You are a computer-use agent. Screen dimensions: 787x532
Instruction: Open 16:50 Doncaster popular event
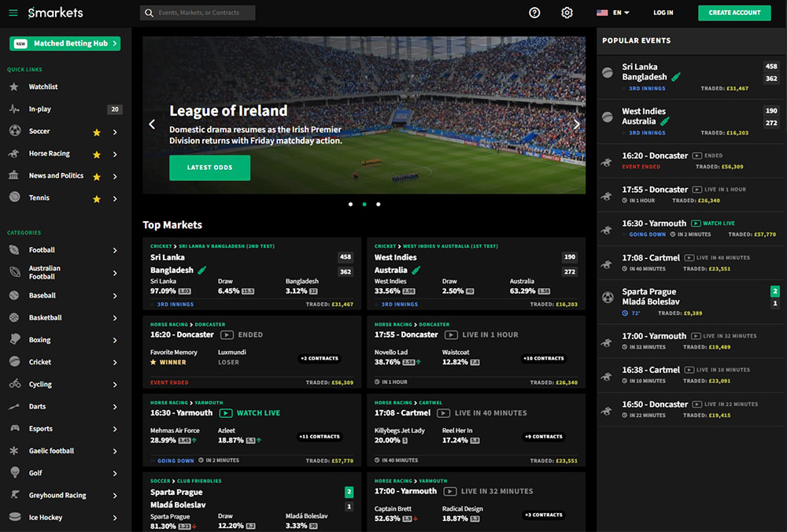pyautogui.click(x=692, y=409)
